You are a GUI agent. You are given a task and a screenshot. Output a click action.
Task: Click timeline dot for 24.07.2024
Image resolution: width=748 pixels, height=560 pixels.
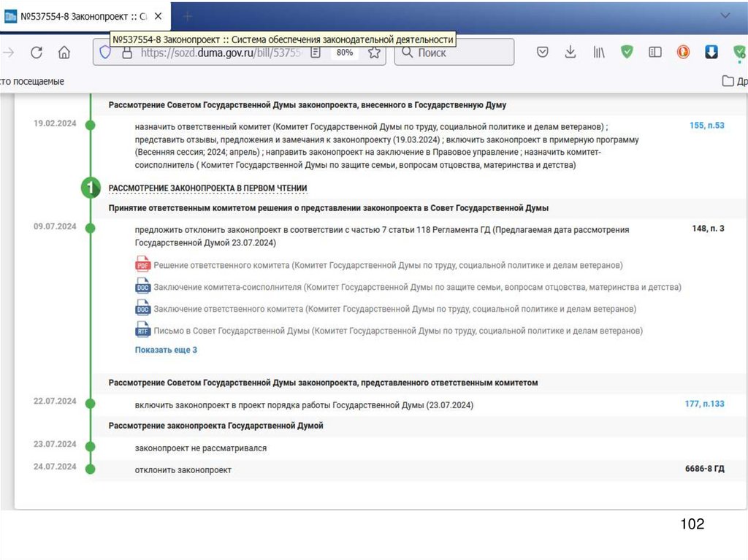click(x=90, y=469)
